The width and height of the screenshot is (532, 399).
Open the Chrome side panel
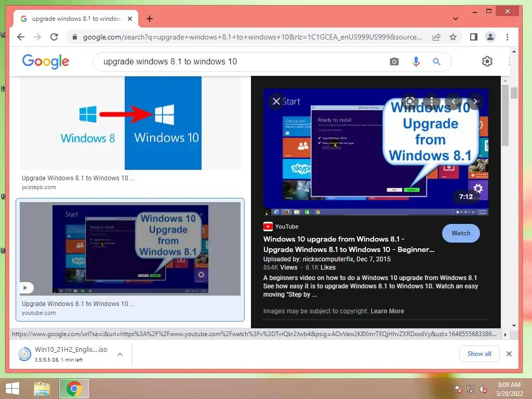click(474, 37)
